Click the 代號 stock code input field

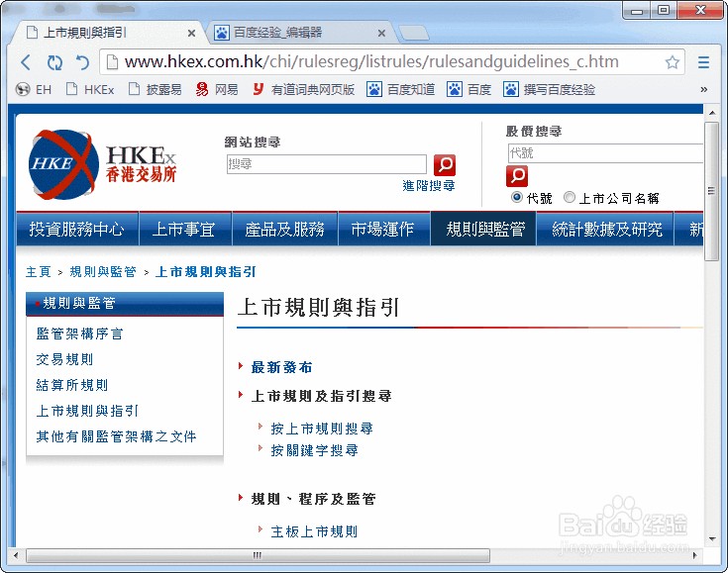point(605,152)
